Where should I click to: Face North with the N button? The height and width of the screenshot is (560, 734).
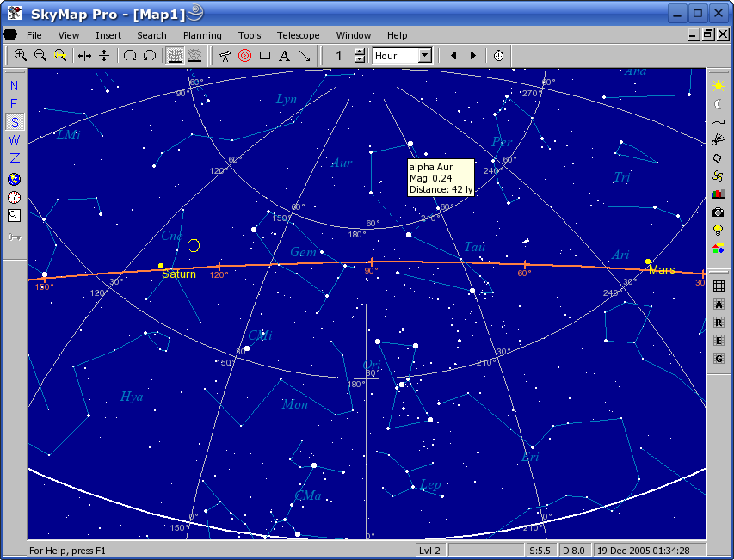point(14,86)
